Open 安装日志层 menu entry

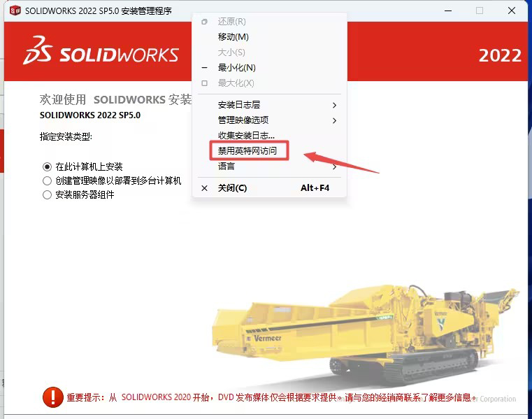click(269, 105)
